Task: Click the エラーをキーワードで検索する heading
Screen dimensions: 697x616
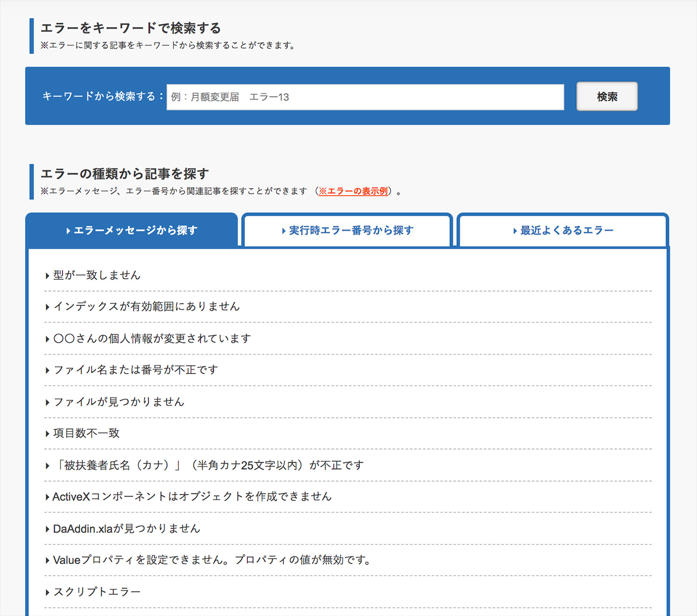Action: (131, 28)
